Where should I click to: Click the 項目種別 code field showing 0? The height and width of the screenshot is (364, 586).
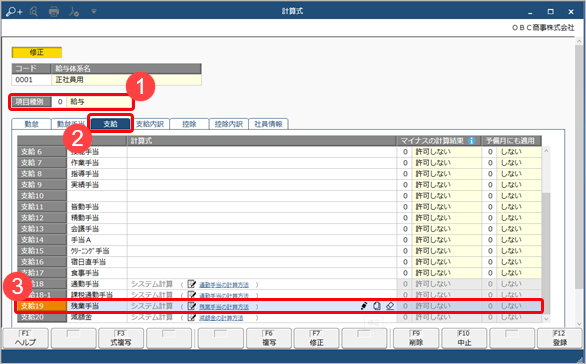pyautogui.click(x=59, y=102)
